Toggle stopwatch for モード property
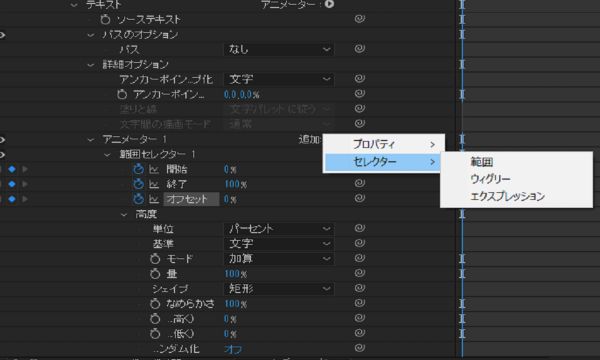This screenshot has width=600, height=360. pyautogui.click(x=155, y=259)
